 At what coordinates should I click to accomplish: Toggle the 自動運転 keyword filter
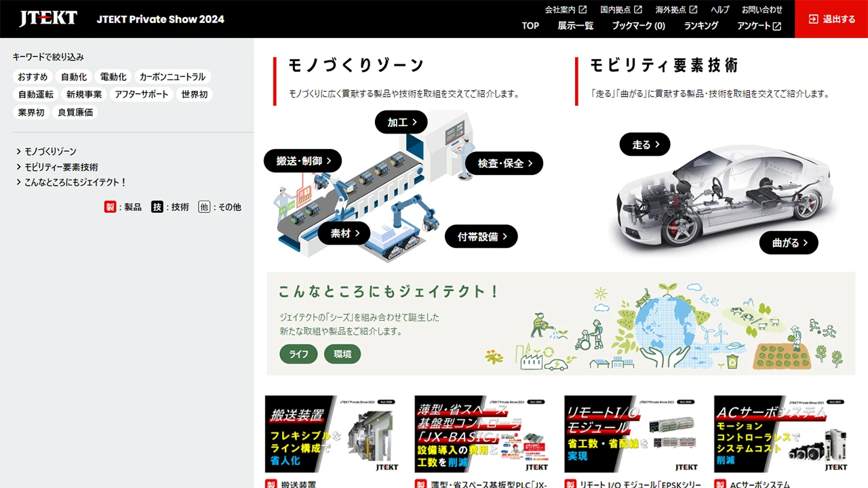(x=36, y=94)
